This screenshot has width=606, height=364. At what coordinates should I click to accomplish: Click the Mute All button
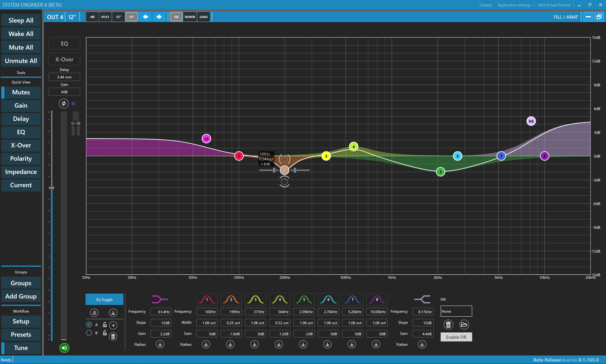21,47
